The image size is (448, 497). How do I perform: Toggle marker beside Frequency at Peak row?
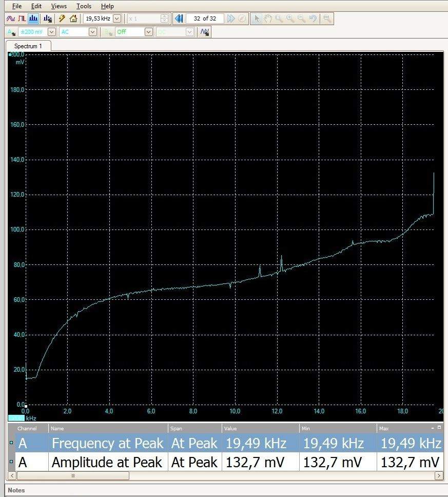pyautogui.click(x=11, y=443)
